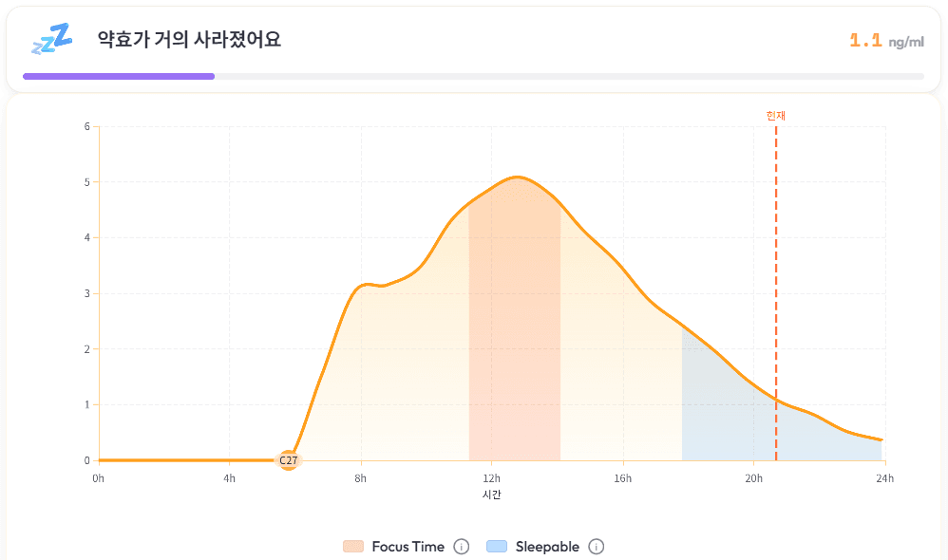Open the Sleepable info icon
This screenshot has height=560, width=948.
coord(597,547)
